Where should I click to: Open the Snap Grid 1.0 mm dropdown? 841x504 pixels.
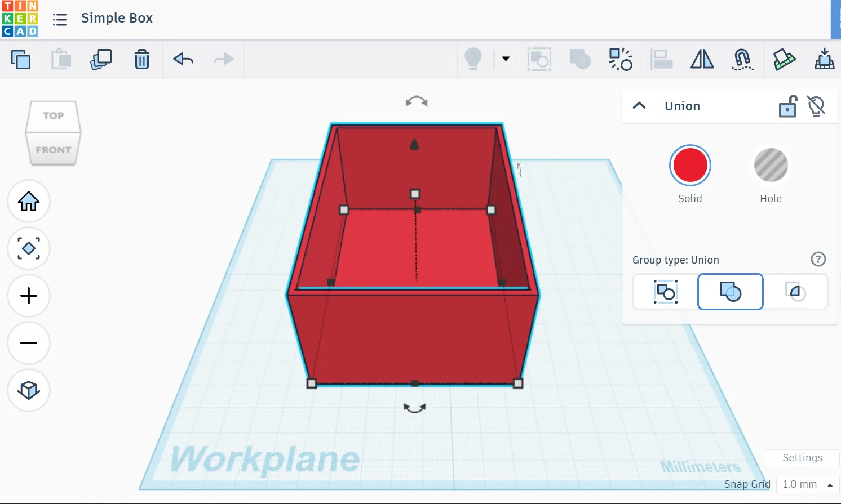click(x=807, y=484)
